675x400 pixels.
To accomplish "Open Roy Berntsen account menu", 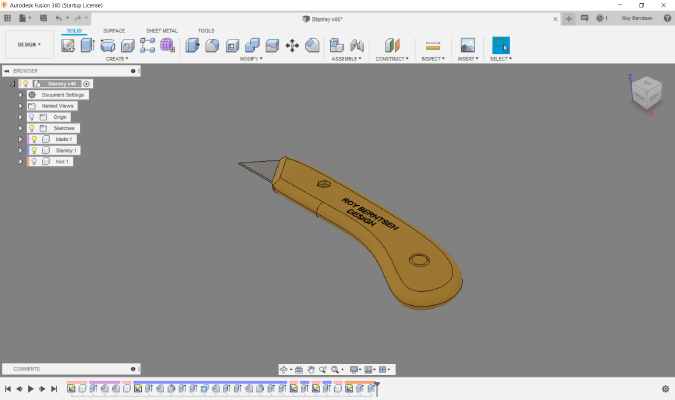I will 637,18.
